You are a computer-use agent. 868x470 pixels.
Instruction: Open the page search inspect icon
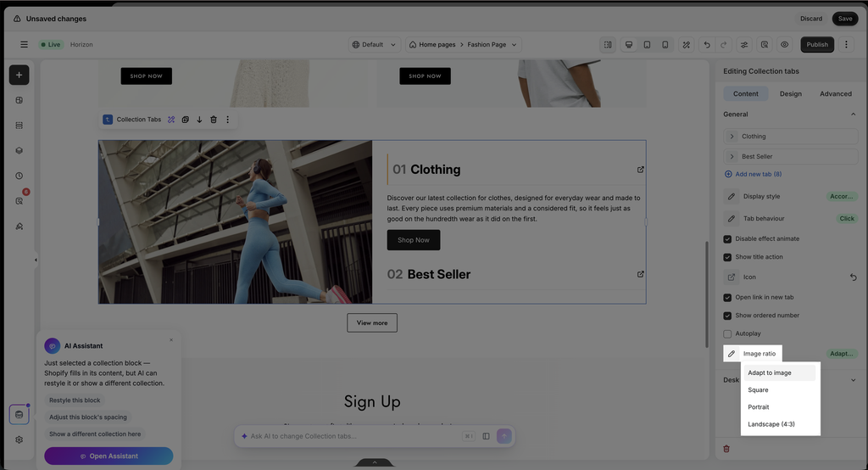pos(765,45)
